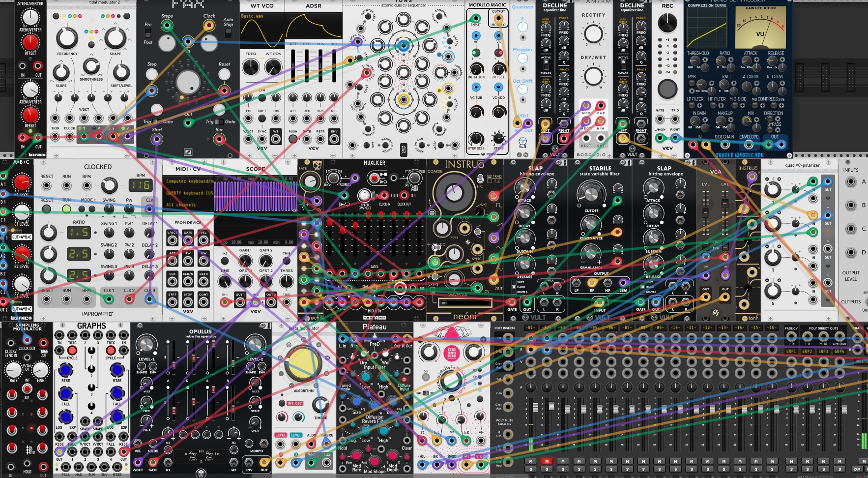Click the MODE minus button on Clocked
This screenshot has height=478, width=868.
pyautogui.click(x=82, y=209)
